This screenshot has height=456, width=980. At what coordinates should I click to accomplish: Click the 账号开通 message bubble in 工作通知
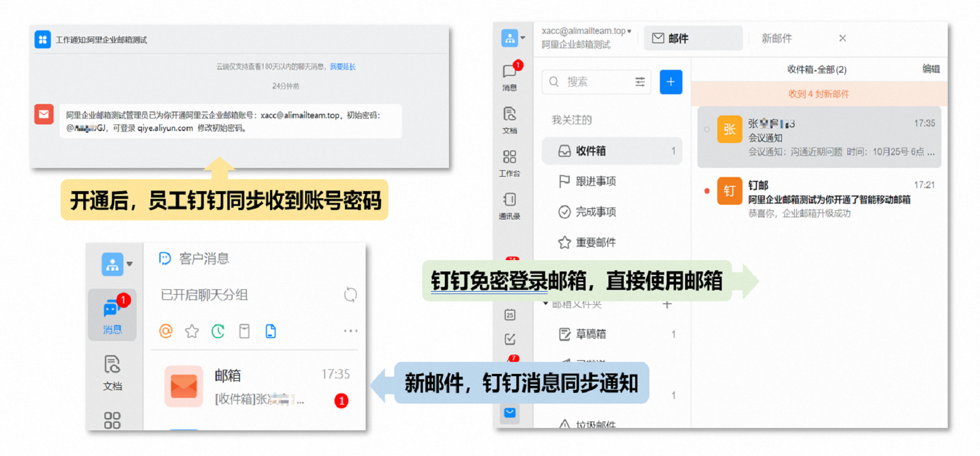point(231,121)
